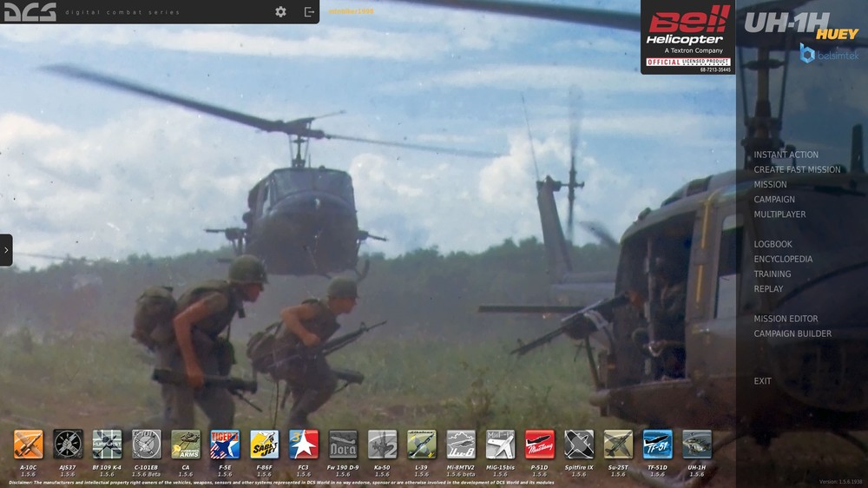Click the Belsimtek logo

[829, 54]
